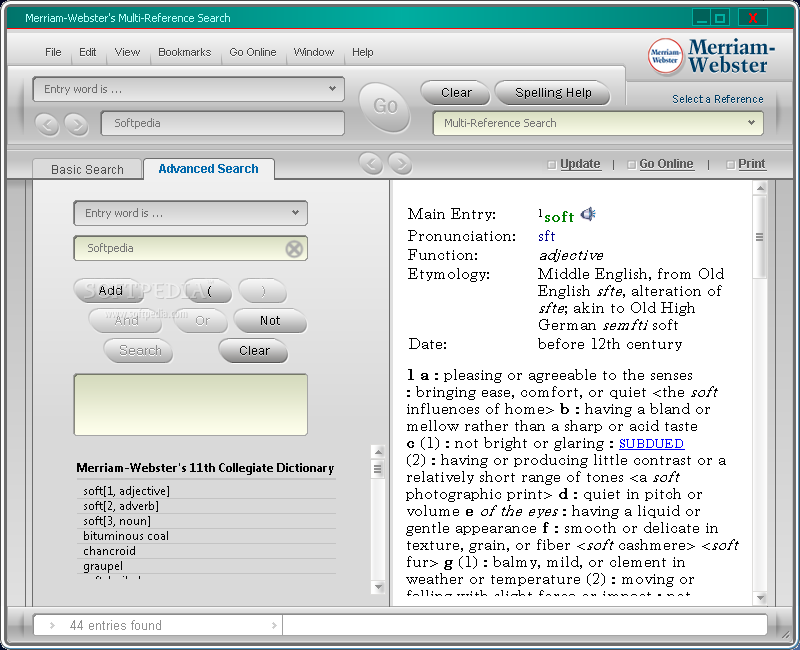800x650 pixels.
Task: Go to the previous entry using the back arrow beside the Softpedia top field
Action: [x=47, y=124]
